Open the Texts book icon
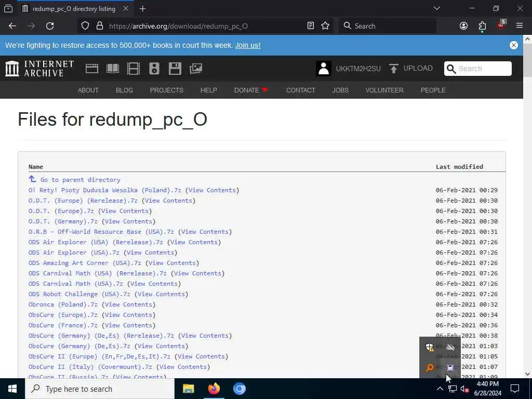This screenshot has width=532, height=399. click(113, 69)
